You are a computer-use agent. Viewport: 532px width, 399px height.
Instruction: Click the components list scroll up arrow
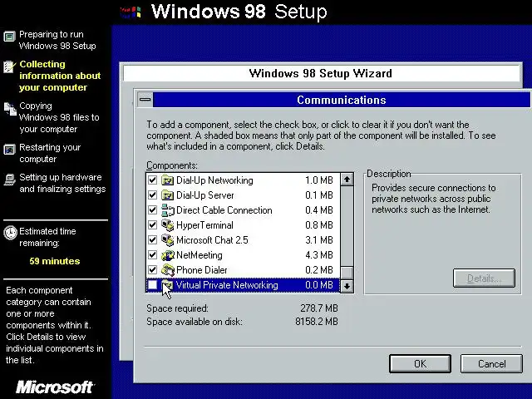(347, 180)
